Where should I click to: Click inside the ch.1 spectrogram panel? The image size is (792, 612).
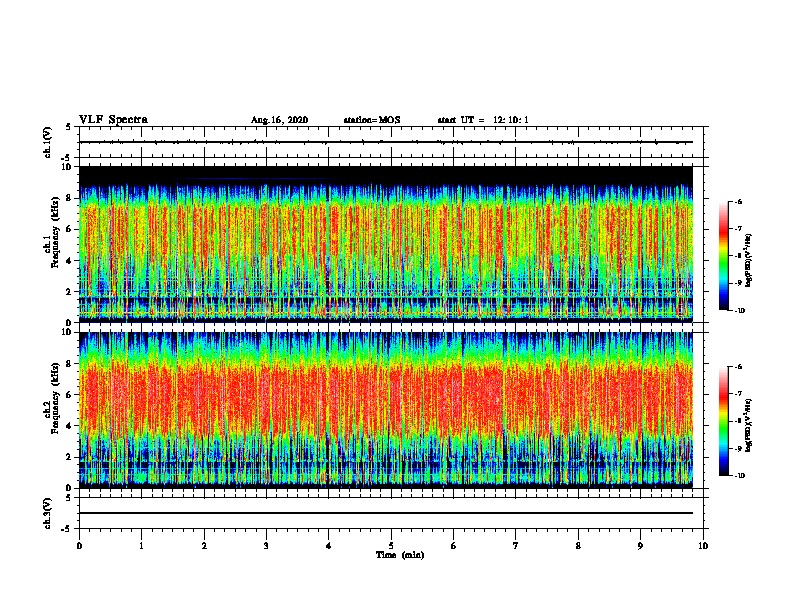[x=386, y=244]
